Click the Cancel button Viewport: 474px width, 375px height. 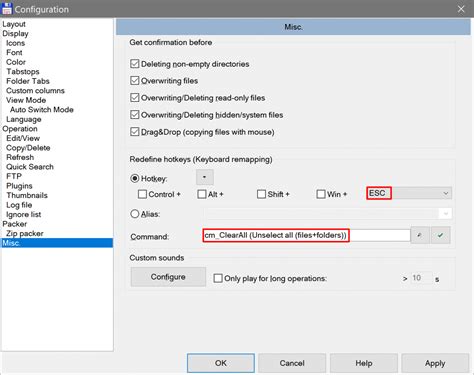(x=292, y=363)
